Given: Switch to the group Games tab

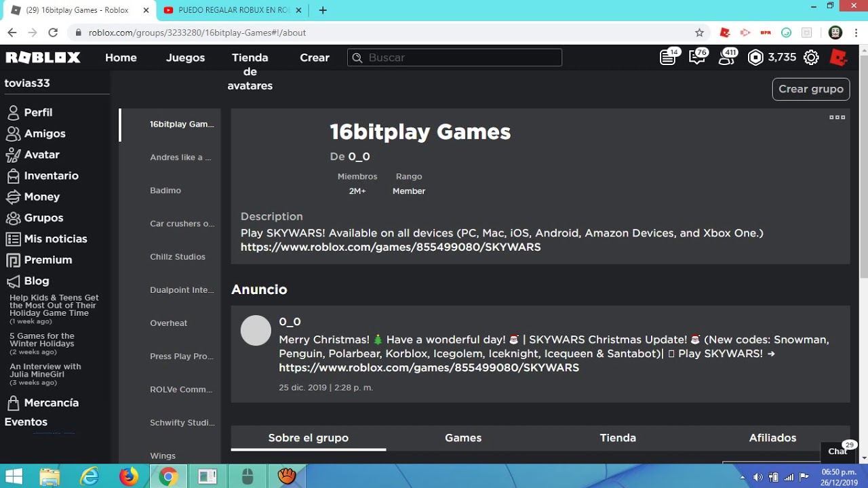Looking at the screenshot, I should pyautogui.click(x=463, y=438).
